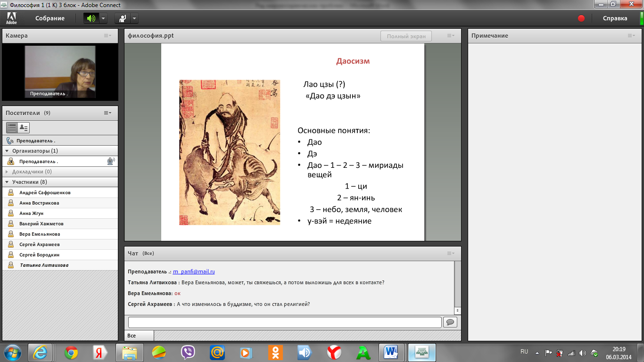Click in the chat message input field
This screenshot has width=644, height=362.
click(x=285, y=322)
